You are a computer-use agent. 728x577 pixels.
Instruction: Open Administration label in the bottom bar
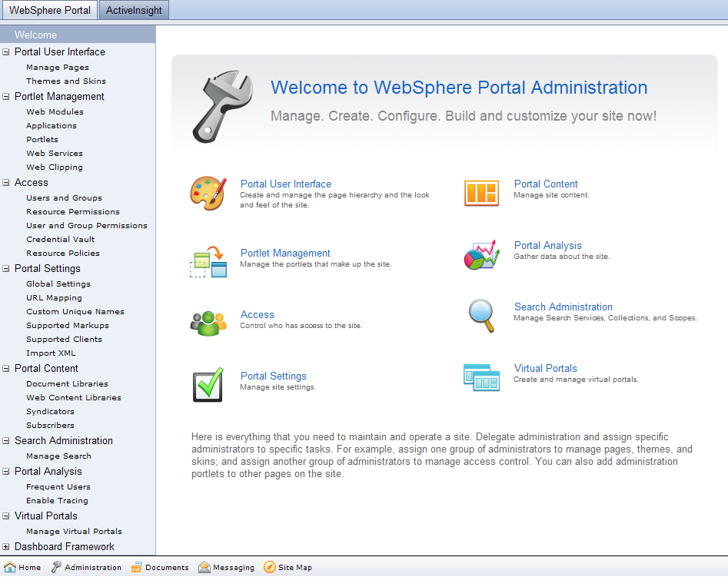point(93,567)
